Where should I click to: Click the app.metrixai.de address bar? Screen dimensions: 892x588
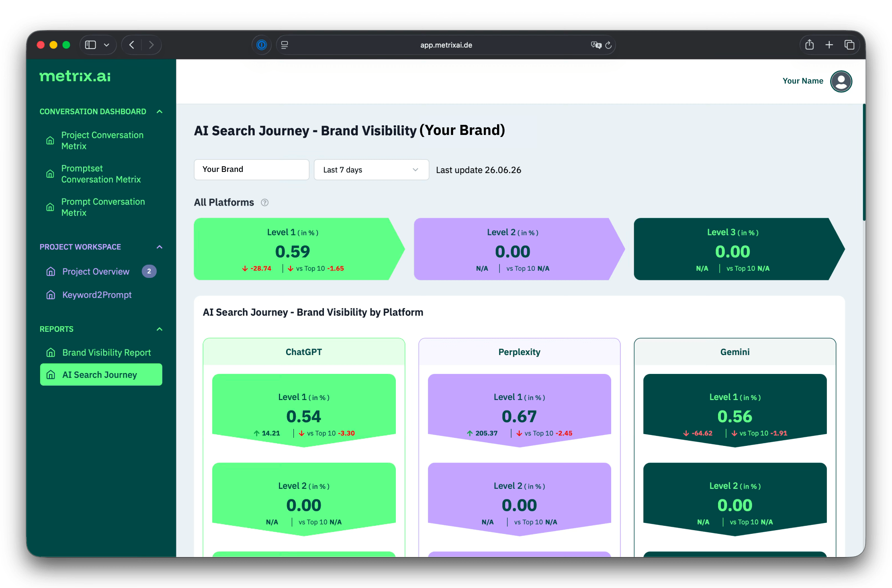point(446,45)
